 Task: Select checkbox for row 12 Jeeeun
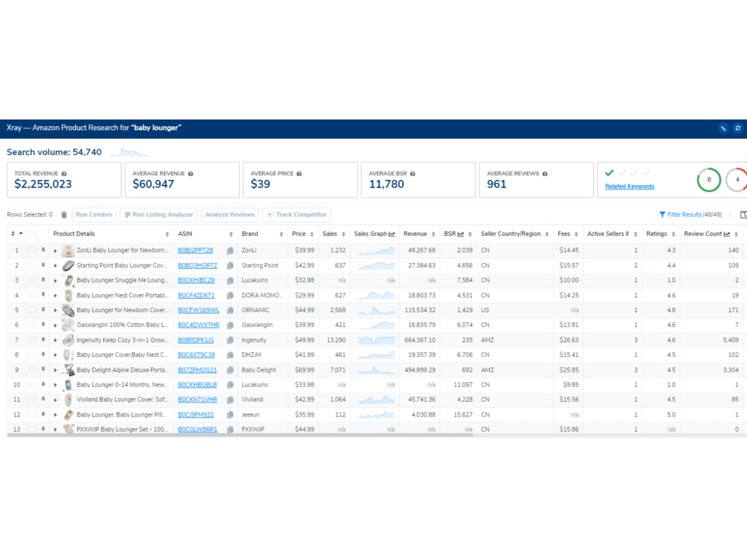(x=32, y=414)
